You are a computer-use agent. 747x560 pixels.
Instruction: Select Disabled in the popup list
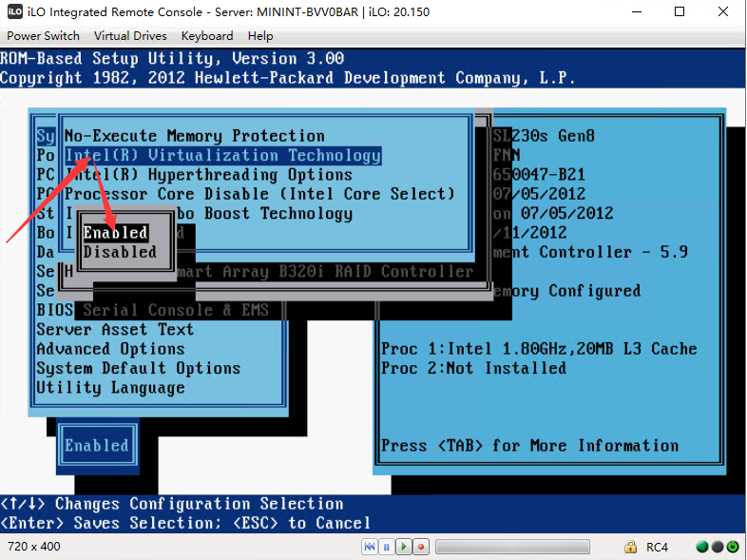click(120, 252)
